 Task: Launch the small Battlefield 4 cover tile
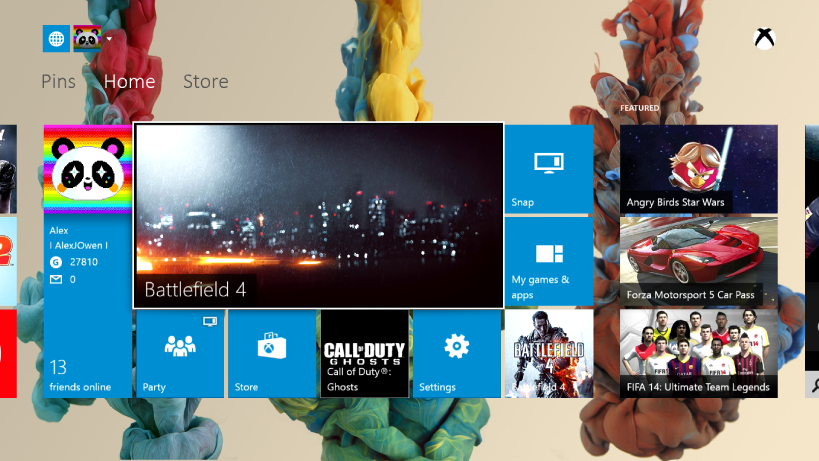coord(549,353)
